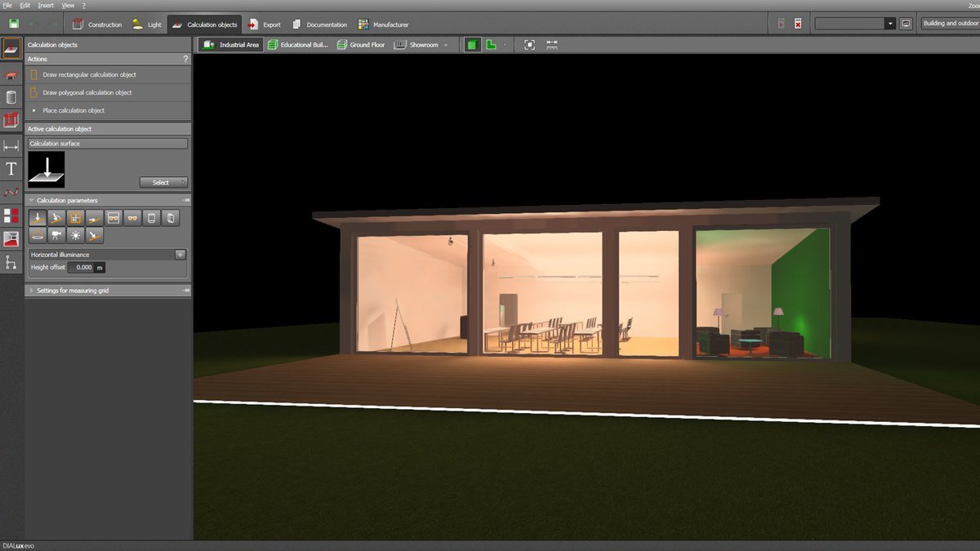The width and height of the screenshot is (980, 551).
Task: Click the camera calculation parameter icon
Action: coord(57,235)
